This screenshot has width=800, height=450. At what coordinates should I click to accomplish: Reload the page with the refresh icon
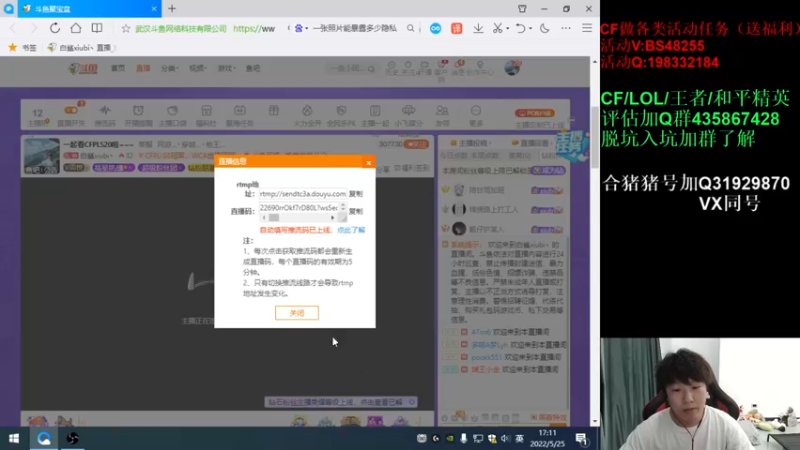coord(55,28)
